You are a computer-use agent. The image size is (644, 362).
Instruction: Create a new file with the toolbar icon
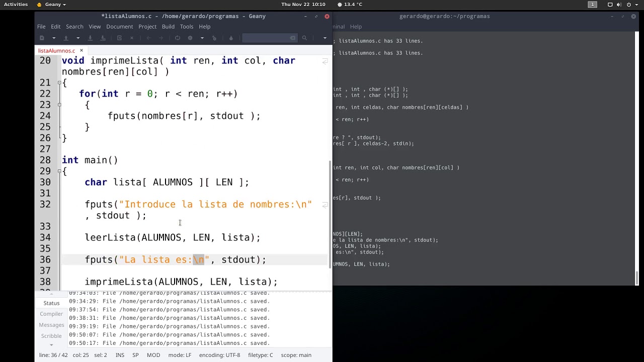tap(42, 38)
